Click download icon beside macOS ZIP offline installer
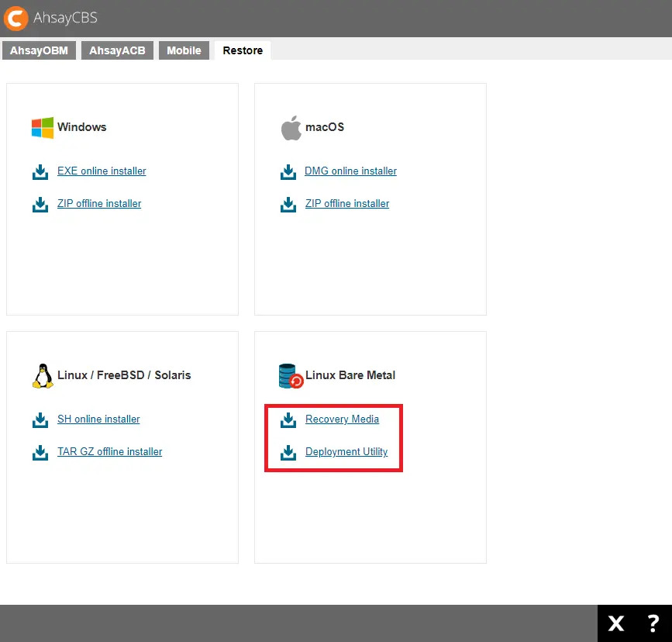This screenshot has height=642, width=672. [288, 204]
